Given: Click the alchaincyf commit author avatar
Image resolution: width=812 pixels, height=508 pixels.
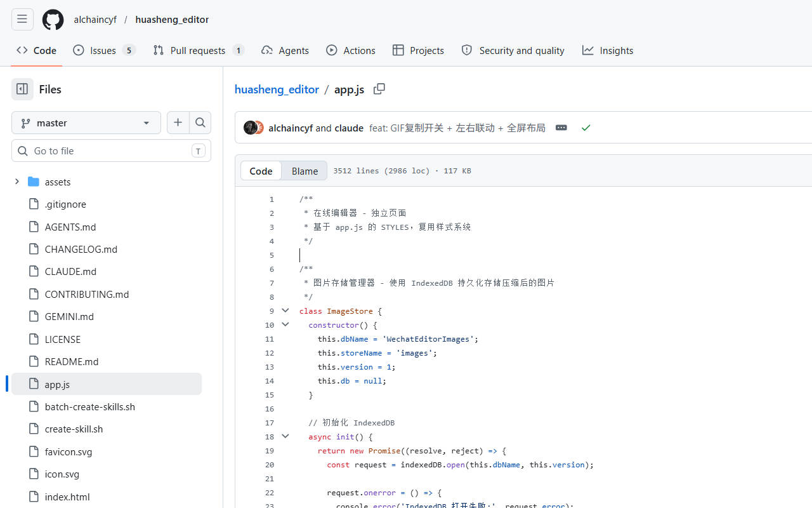Looking at the screenshot, I should coord(250,128).
